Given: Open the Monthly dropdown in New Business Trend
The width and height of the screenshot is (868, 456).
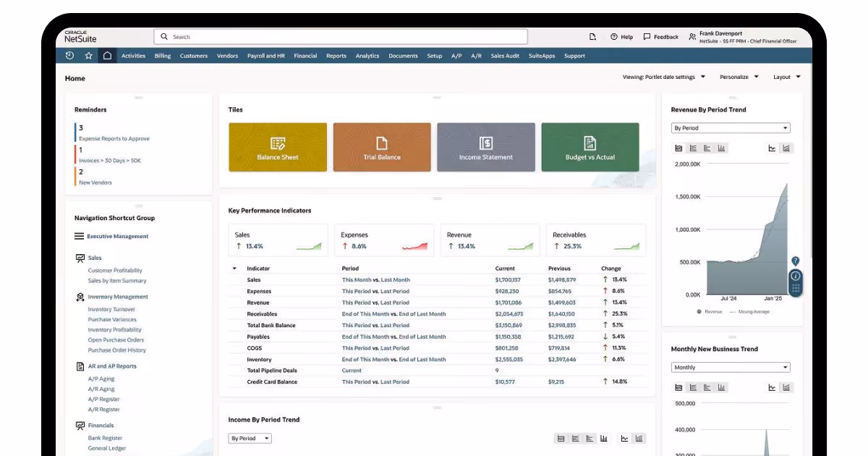Looking at the screenshot, I should [731, 368].
